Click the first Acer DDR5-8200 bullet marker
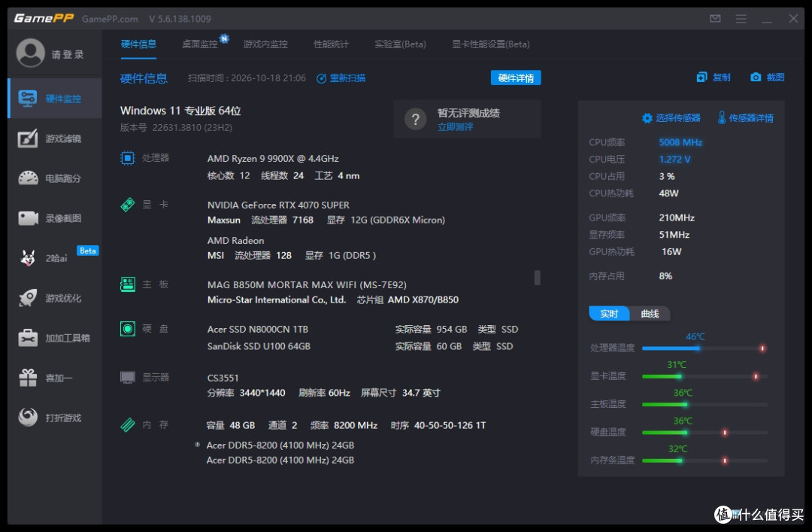The height and width of the screenshot is (532, 812). (x=197, y=445)
